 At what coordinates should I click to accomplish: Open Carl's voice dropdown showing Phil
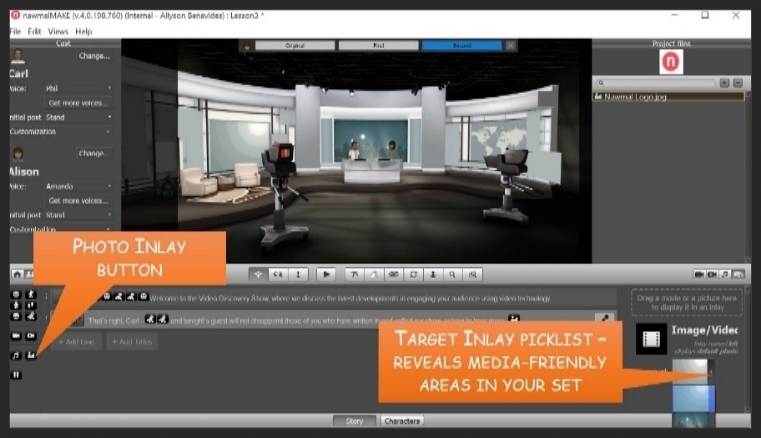point(79,88)
